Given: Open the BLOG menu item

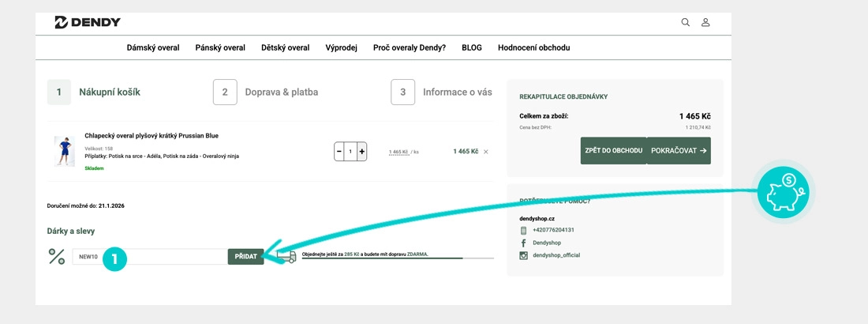Looking at the screenshot, I should coord(472,47).
